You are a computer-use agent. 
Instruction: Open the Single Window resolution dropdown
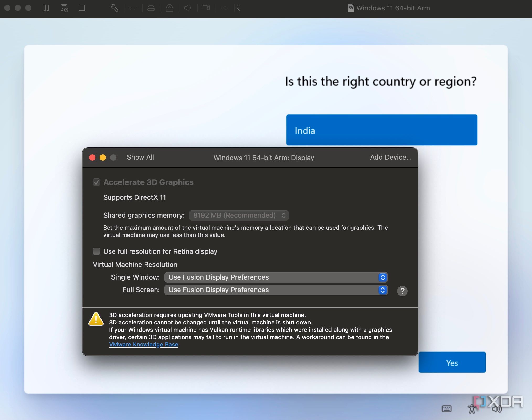[276, 277]
